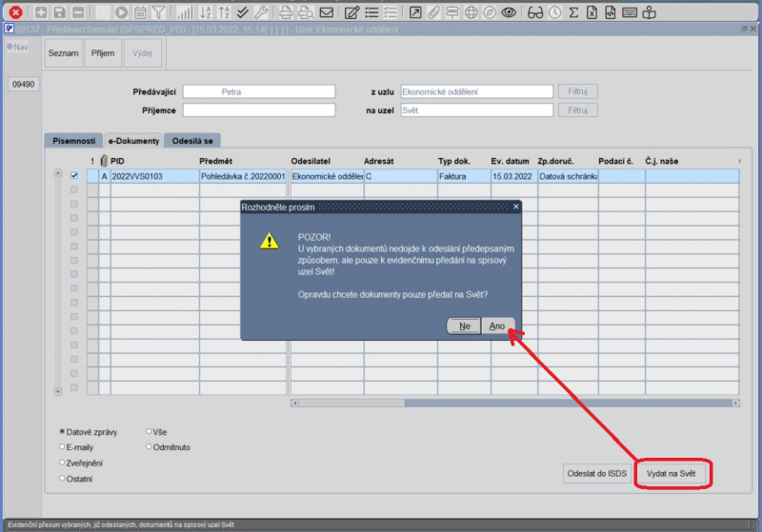Click the horizontal table scrollbar

pos(515,403)
